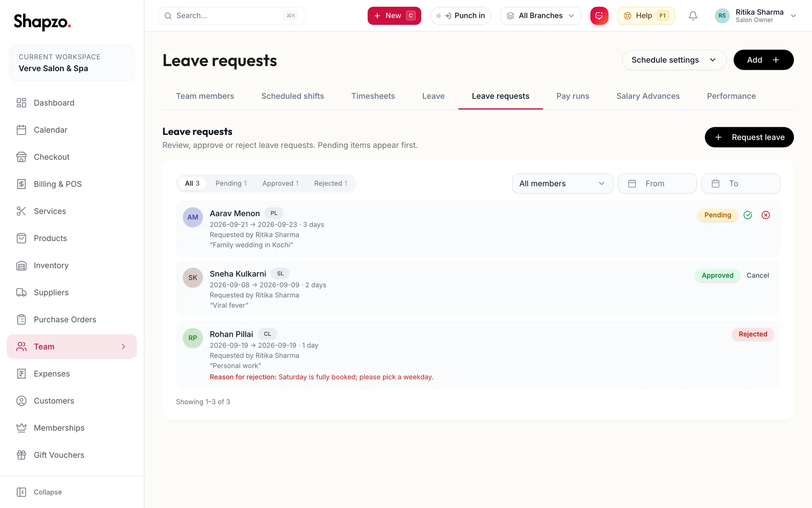This screenshot has height=508, width=812.
Task: Open Suppliers truck icon item
Action: tap(72, 293)
